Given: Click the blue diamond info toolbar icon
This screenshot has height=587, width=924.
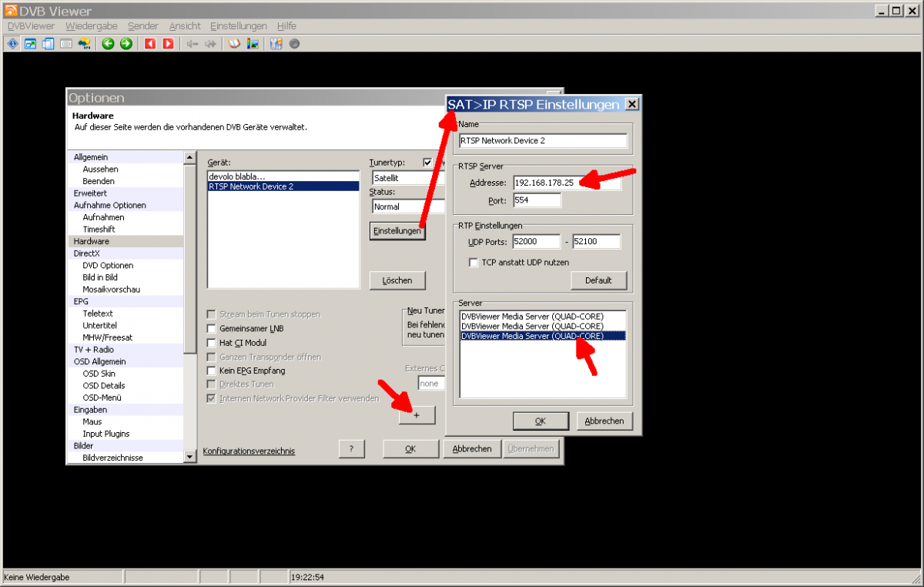Looking at the screenshot, I should (12, 44).
